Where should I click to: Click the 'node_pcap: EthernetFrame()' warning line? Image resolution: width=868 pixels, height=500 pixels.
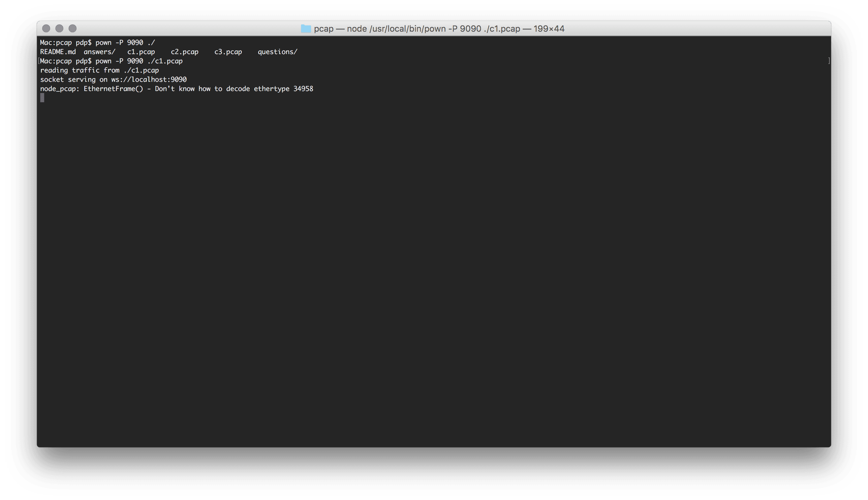click(x=176, y=89)
